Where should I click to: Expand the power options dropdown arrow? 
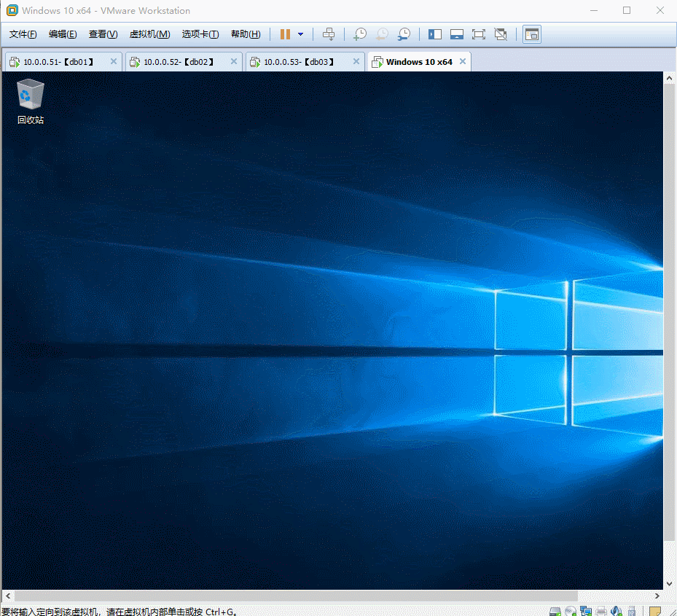point(300,34)
